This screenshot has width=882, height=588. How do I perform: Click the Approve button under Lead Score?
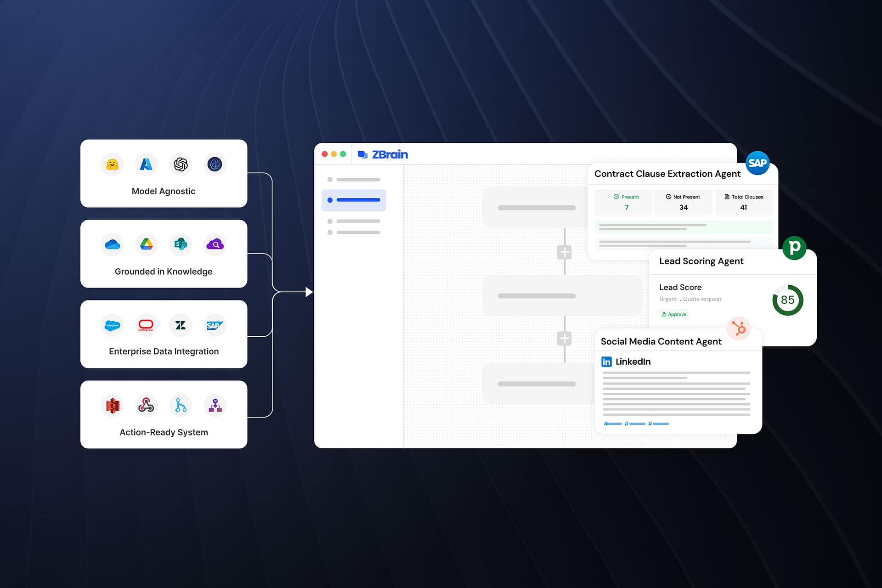click(673, 314)
